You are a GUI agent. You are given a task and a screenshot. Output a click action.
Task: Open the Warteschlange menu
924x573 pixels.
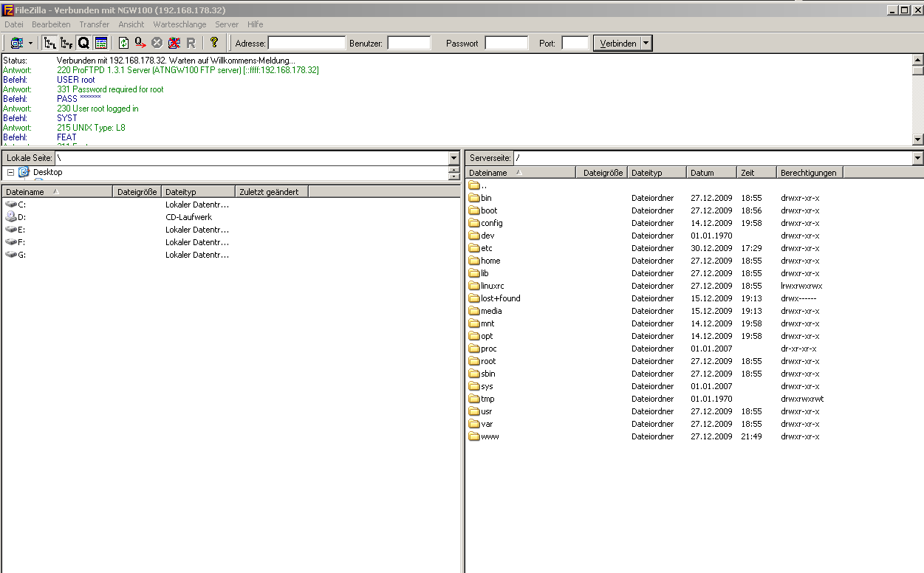click(x=179, y=24)
